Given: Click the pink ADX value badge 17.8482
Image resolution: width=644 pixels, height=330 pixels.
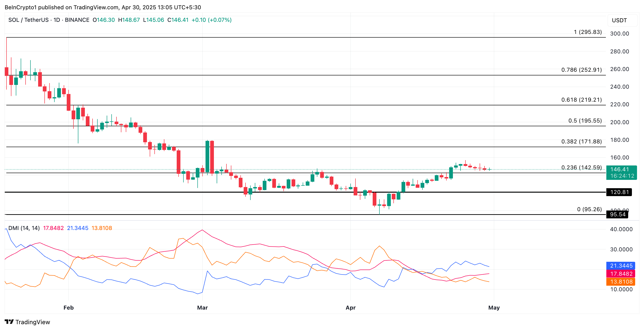Looking at the screenshot, I should point(621,274).
